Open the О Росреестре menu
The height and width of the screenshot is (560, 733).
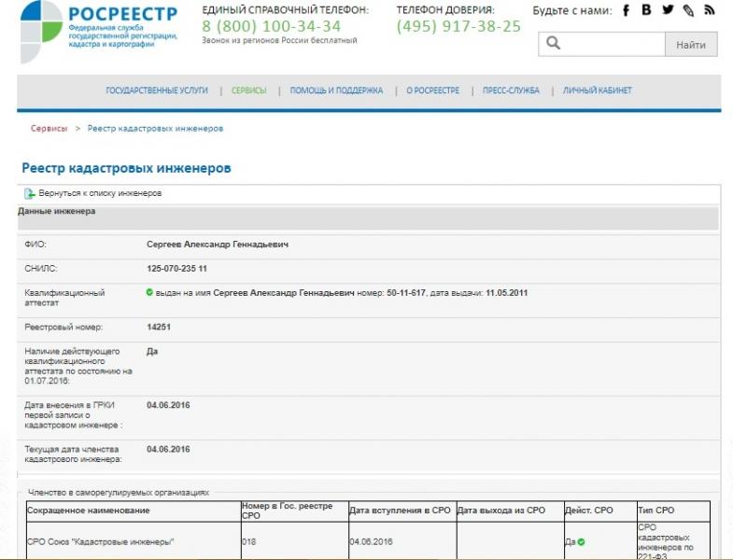[433, 91]
